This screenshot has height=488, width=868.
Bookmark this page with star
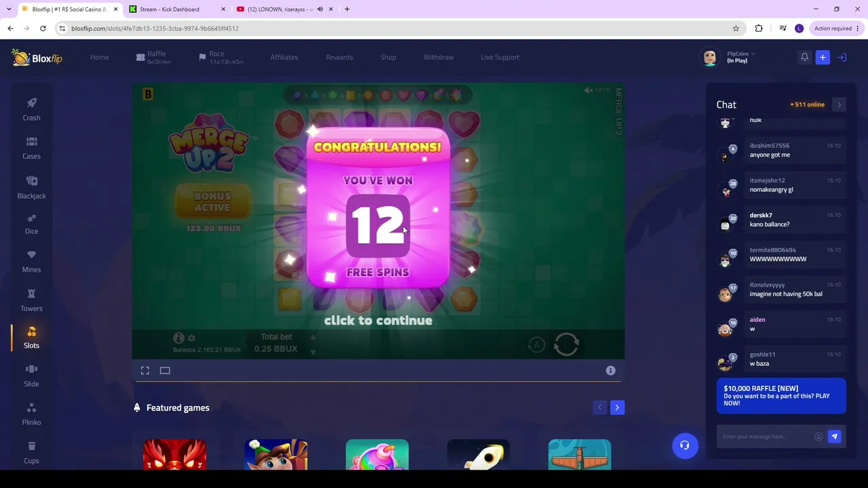pyautogui.click(x=736, y=28)
